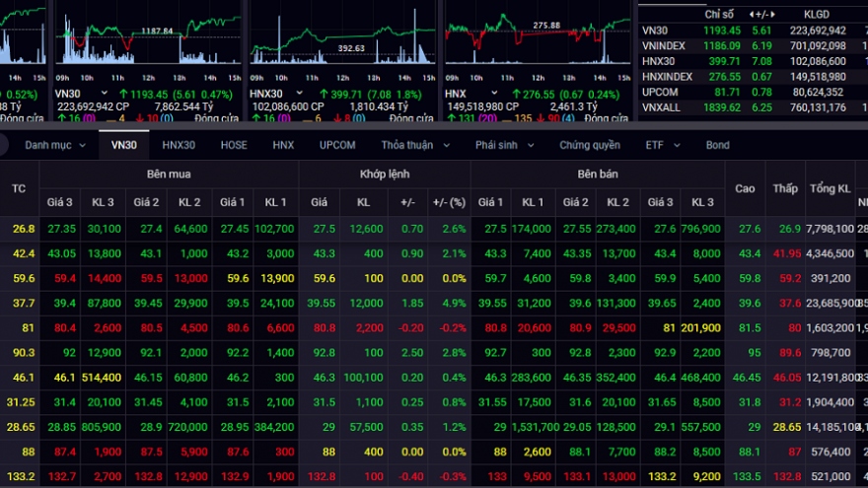
Task: Click the right arrow in +/- index header
Action: [772, 15]
